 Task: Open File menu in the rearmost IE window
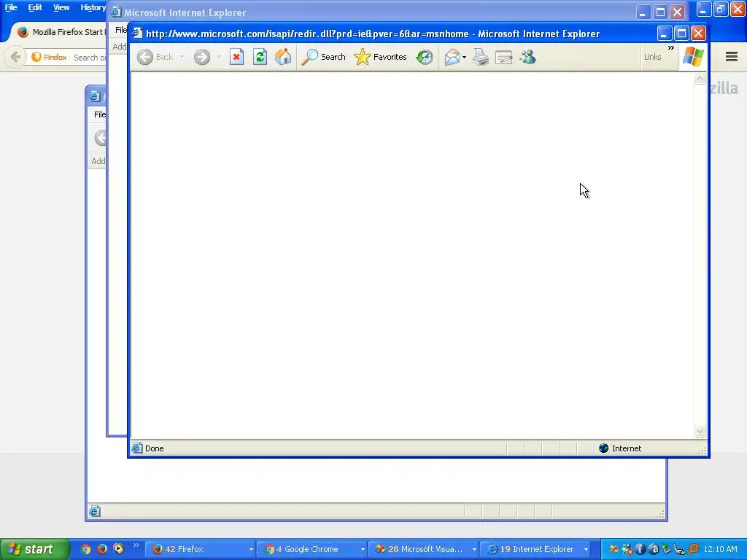pos(99,114)
